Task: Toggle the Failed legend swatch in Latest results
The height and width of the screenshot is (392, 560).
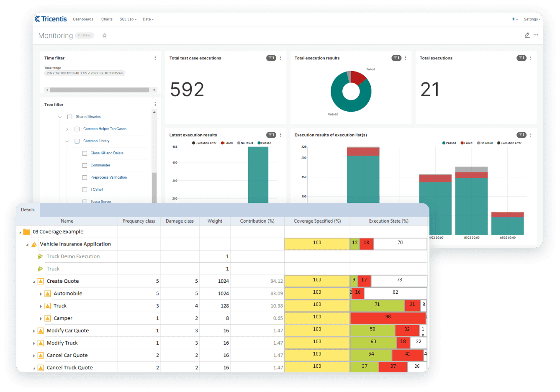Action: click(223, 143)
